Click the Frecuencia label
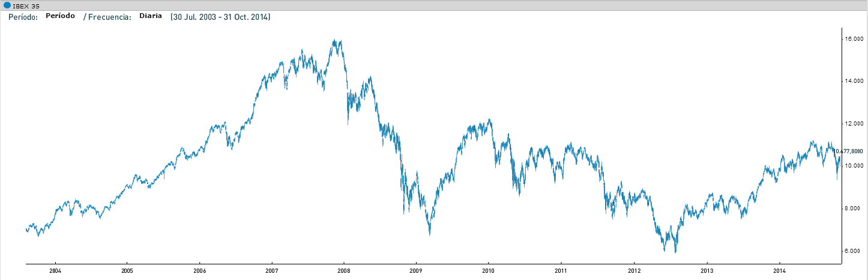The image size is (868, 280). [x=110, y=17]
